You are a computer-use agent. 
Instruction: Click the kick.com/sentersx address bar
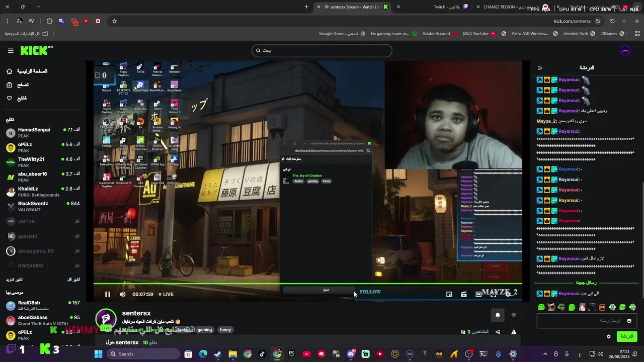572,21
